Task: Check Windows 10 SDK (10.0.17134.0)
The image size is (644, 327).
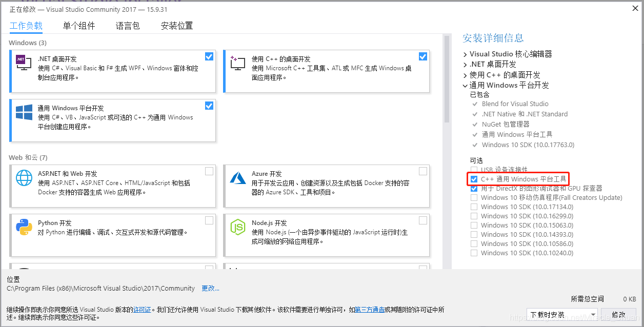Action: [x=474, y=207]
